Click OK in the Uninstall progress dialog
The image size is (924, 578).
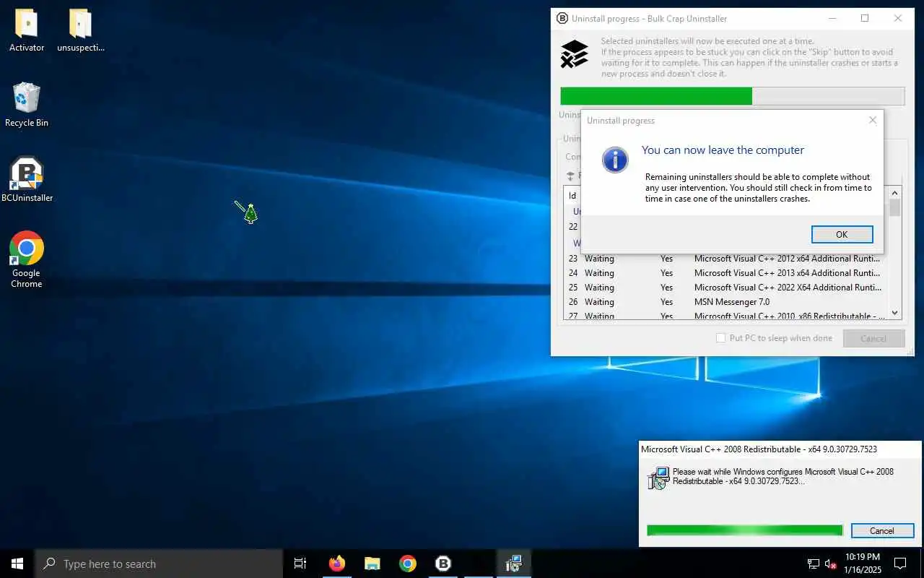click(x=842, y=234)
